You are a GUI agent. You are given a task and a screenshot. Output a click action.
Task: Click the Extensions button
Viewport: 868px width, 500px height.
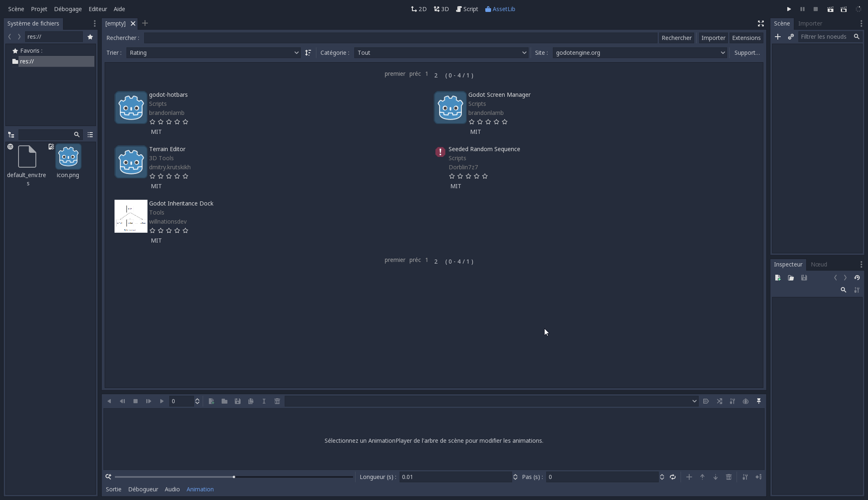746,38
